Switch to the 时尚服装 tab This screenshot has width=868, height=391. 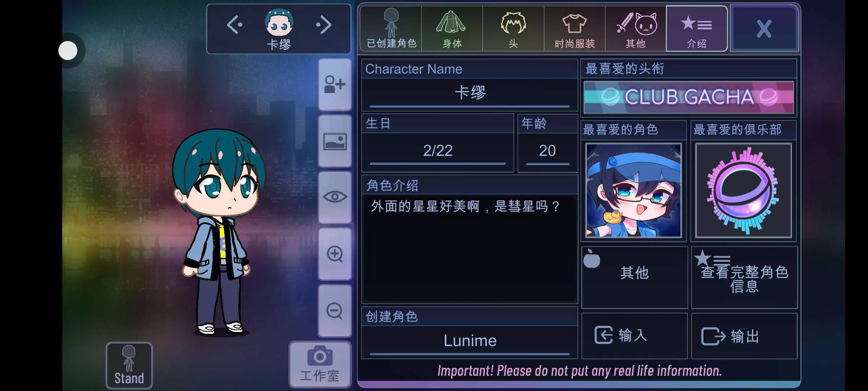tap(575, 29)
